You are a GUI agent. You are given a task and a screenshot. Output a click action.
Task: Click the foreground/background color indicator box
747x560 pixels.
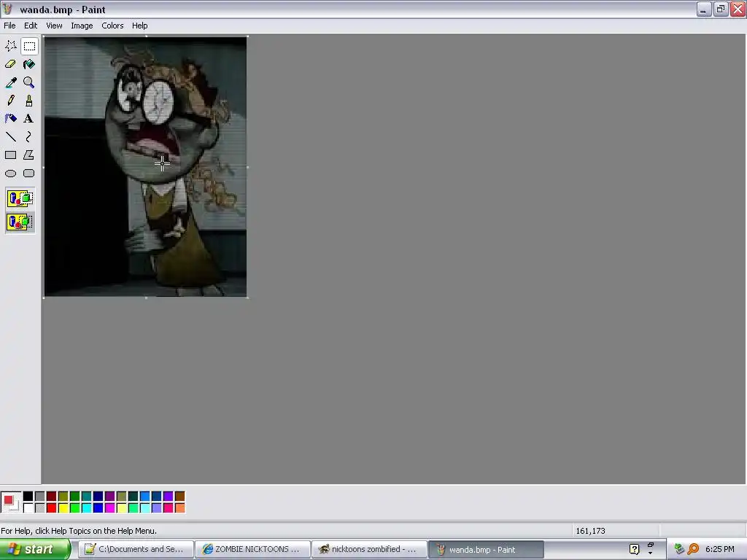point(10,502)
